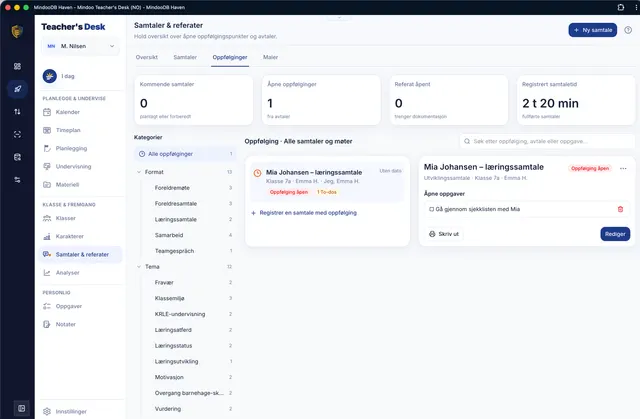Image resolution: width=640 pixels, height=419 pixels.
Task: Open the M. Nilsen account dropdown
Action: 80,46
